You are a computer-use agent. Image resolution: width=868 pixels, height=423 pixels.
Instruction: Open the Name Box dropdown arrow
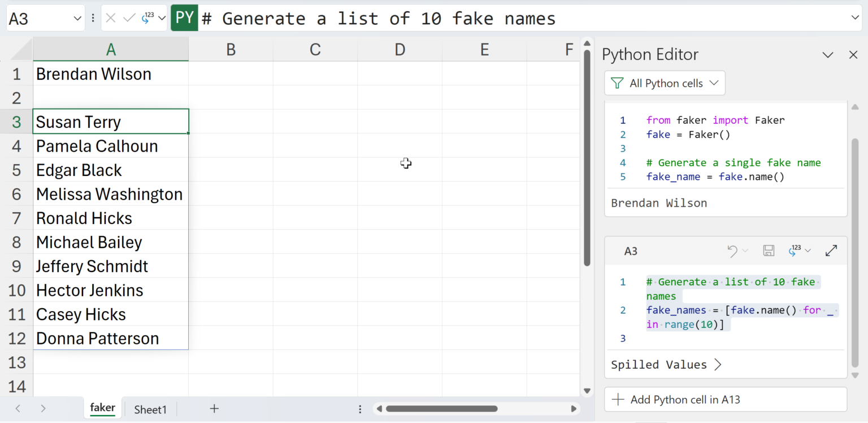tap(77, 19)
